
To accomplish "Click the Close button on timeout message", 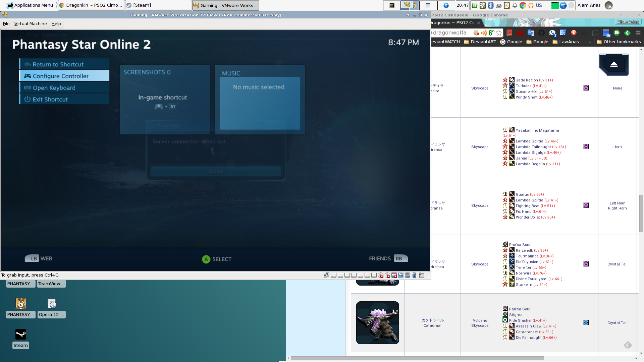I will pyautogui.click(x=215, y=171).
